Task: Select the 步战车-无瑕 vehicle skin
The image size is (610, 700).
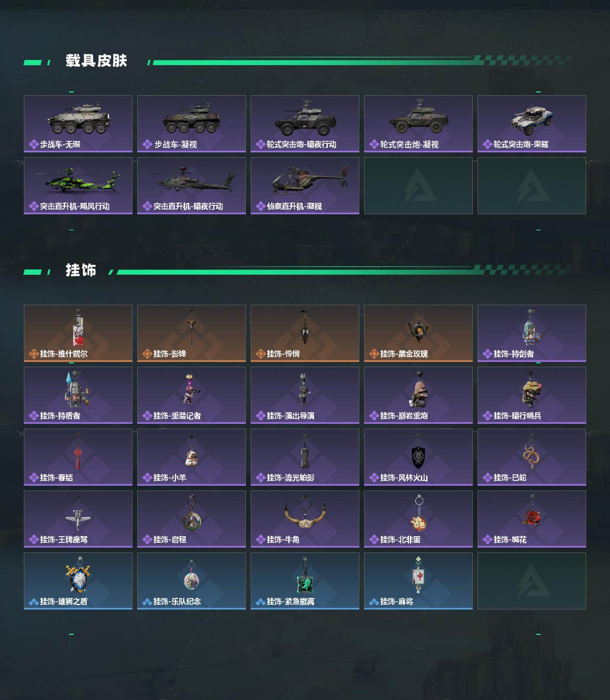Action: [x=78, y=124]
